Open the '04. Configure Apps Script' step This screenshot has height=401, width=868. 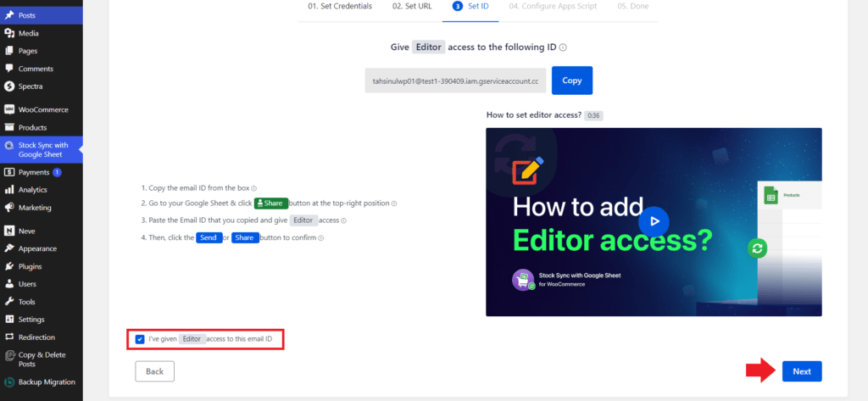[553, 6]
